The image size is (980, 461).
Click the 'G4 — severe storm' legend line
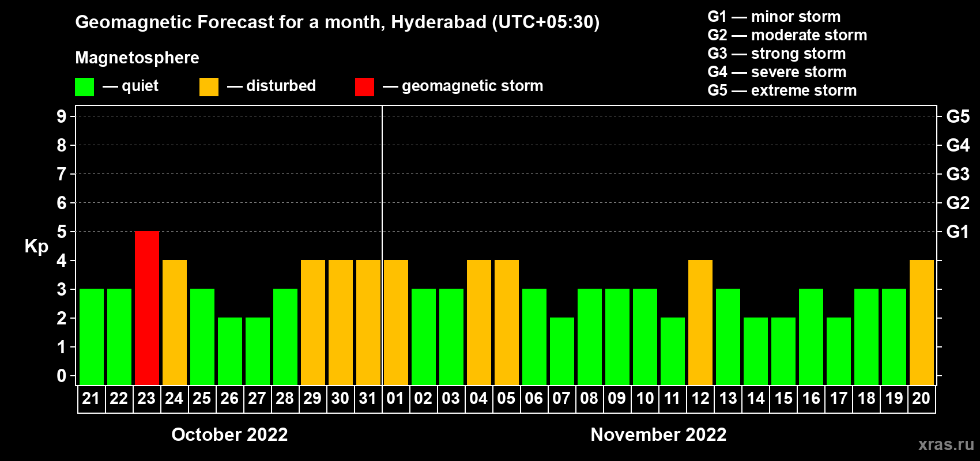point(777,72)
